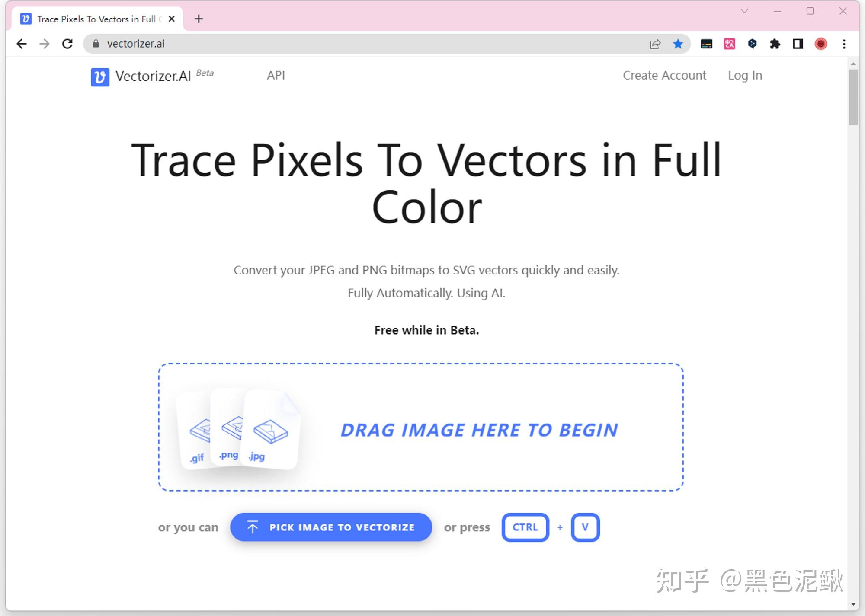Click the 'or press' text
The image size is (865, 616).
(467, 527)
